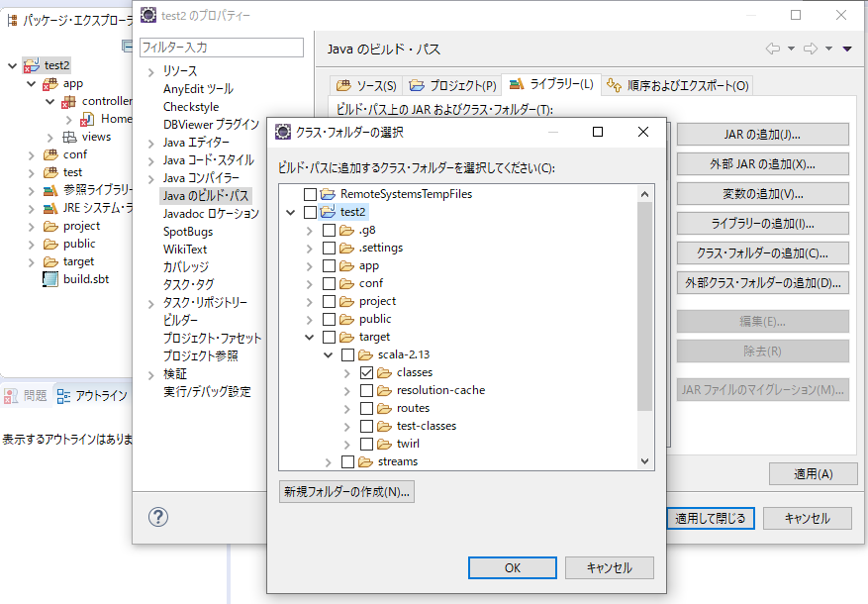Viewport: 868px width, 604px height.
Task: Click the Eclipse icon in クラス・フォルダーの選択 title bar
Action: click(283, 132)
